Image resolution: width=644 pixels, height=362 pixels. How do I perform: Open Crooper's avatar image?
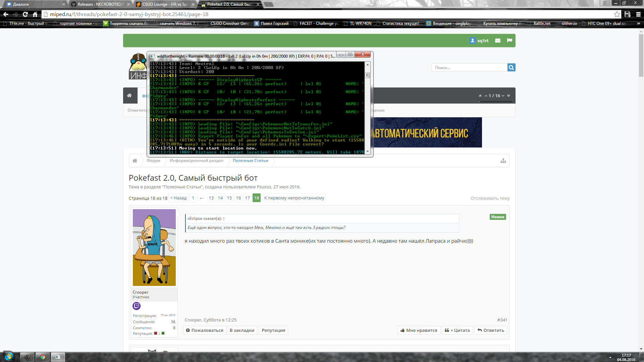tap(154, 247)
